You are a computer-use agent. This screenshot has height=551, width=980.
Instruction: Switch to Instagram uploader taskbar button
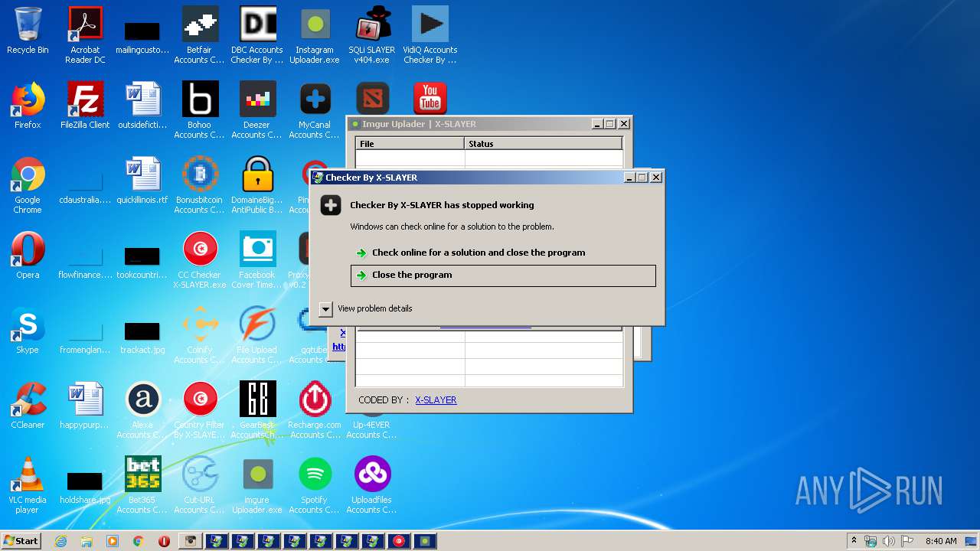tap(190, 541)
